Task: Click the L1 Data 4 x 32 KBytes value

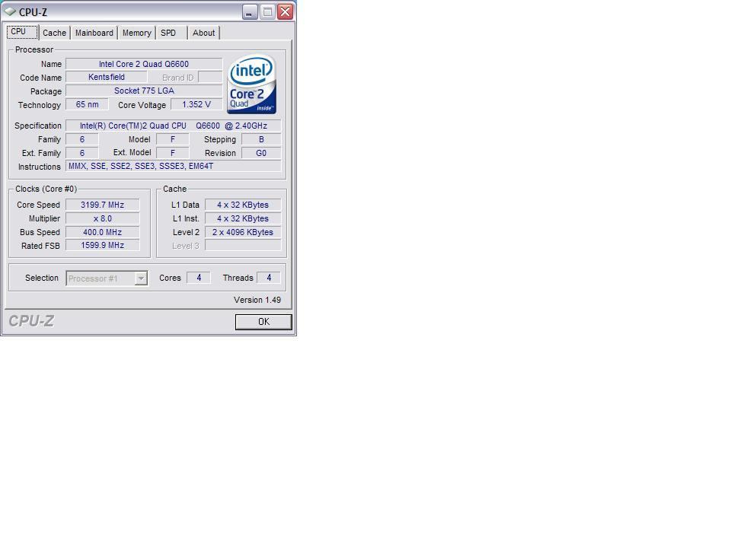Action: 243,205
